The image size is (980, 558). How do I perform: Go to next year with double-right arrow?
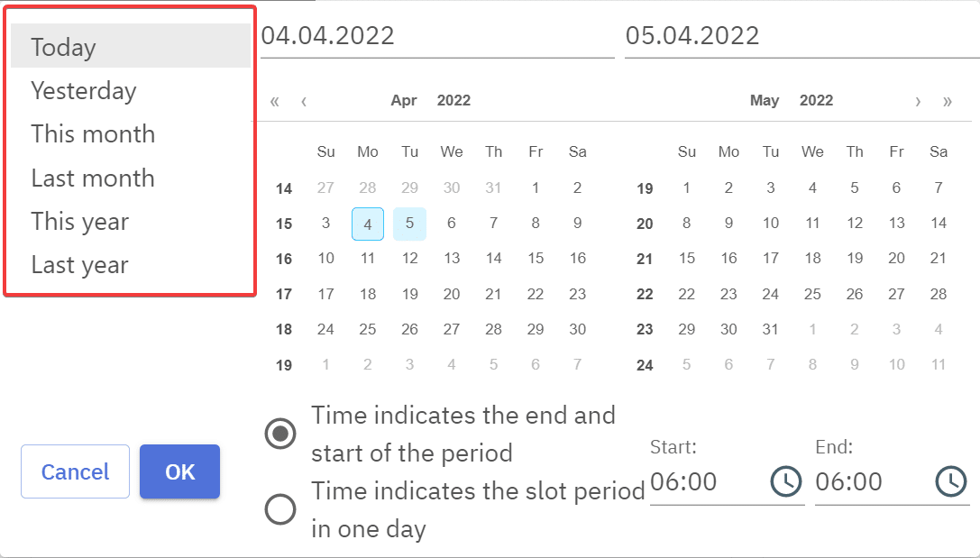point(947,101)
